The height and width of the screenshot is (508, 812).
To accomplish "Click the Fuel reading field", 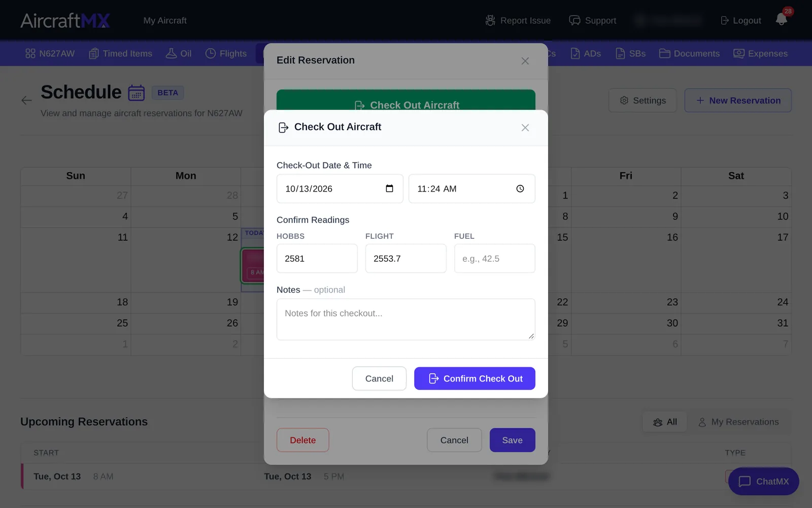I will [x=495, y=259].
